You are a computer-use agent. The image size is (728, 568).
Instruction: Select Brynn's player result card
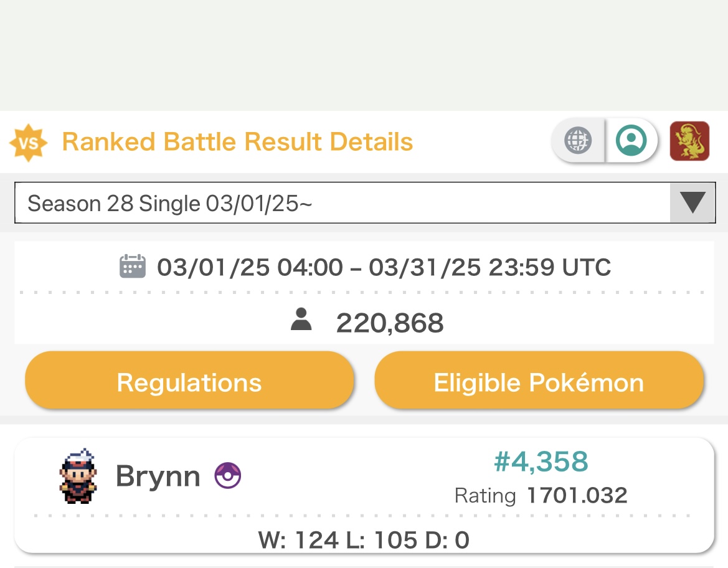[x=364, y=496]
